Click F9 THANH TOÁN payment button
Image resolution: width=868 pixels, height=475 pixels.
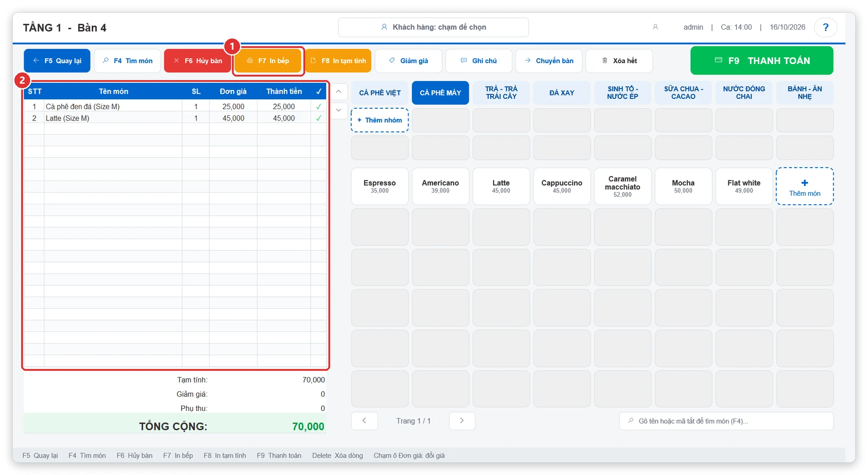tap(762, 61)
